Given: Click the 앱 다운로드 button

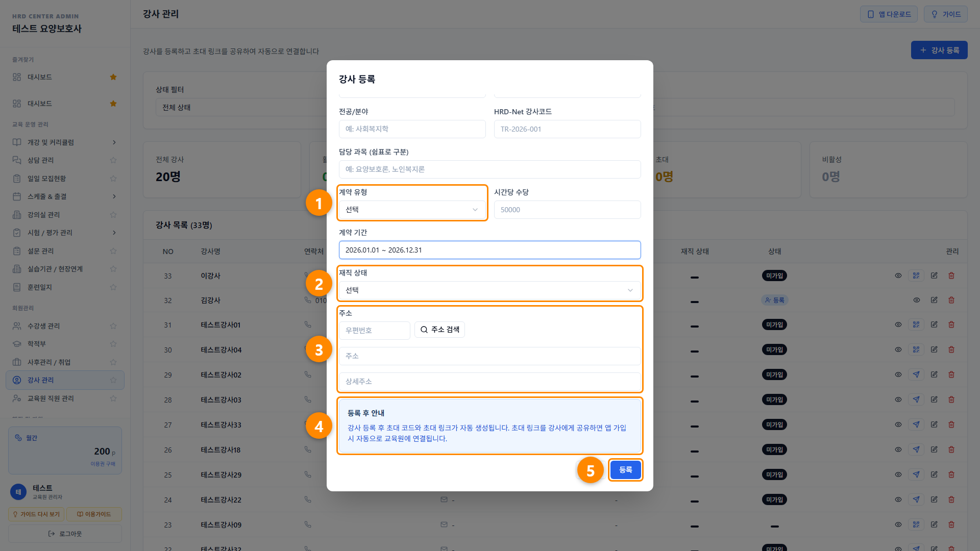Looking at the screenshot, I should [889, 14].
